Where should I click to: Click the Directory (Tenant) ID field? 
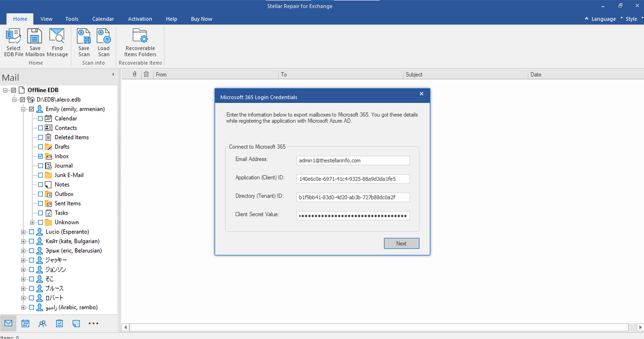pyautogui.click(x=353, y=197)
